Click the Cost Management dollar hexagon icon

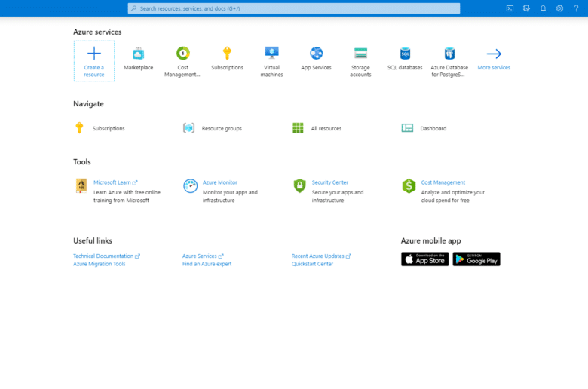[x=409, y=185]
